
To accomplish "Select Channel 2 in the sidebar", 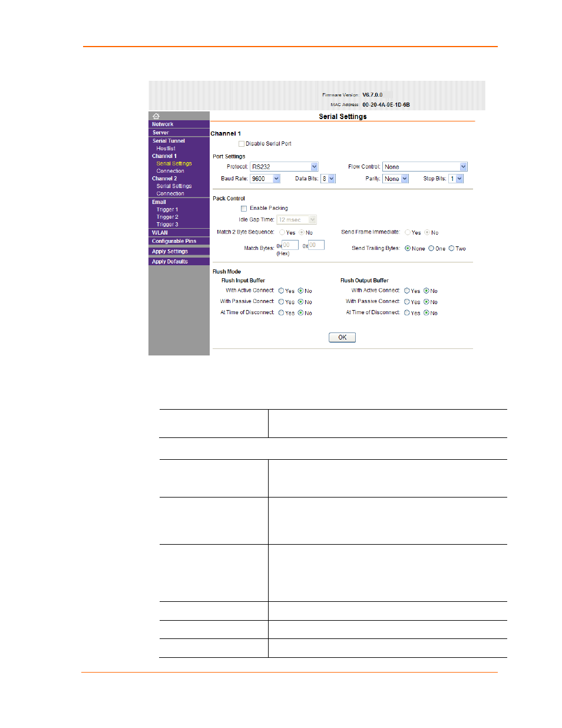I will (164, 179).
